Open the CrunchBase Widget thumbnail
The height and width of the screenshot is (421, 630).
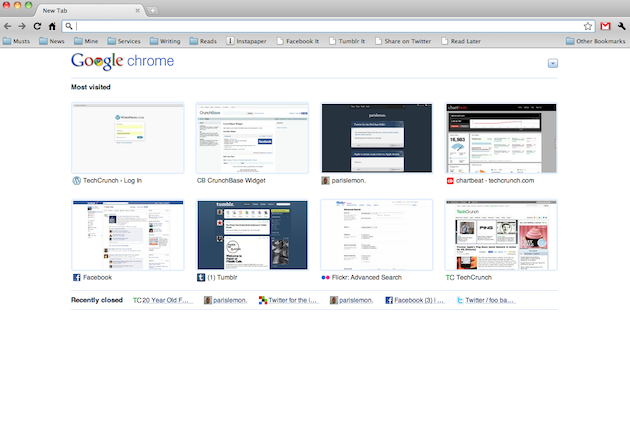click(x=252, y=138)
